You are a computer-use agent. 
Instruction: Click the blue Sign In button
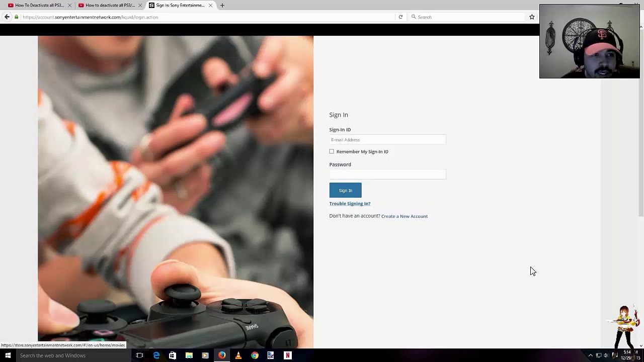[345, 191]
